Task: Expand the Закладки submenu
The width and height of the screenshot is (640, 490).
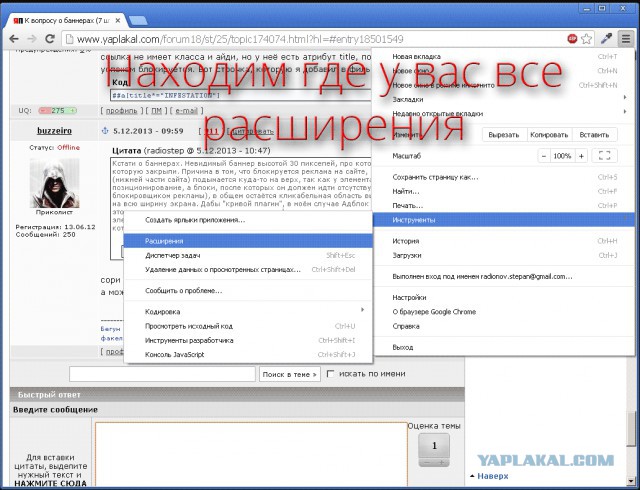Action: 504,99
